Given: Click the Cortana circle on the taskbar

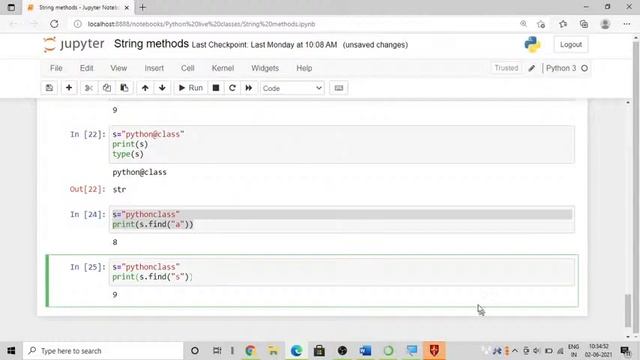Looking at the screenshot, I should click(195, 351).
